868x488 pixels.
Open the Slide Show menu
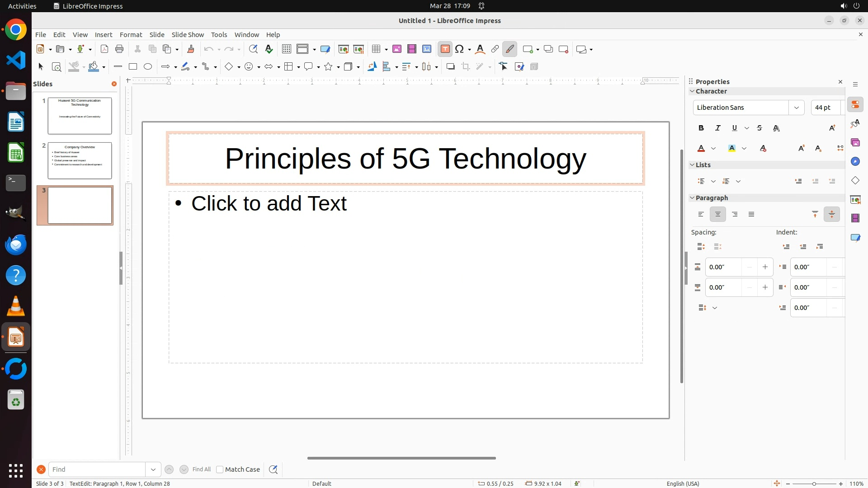(188, 35)
